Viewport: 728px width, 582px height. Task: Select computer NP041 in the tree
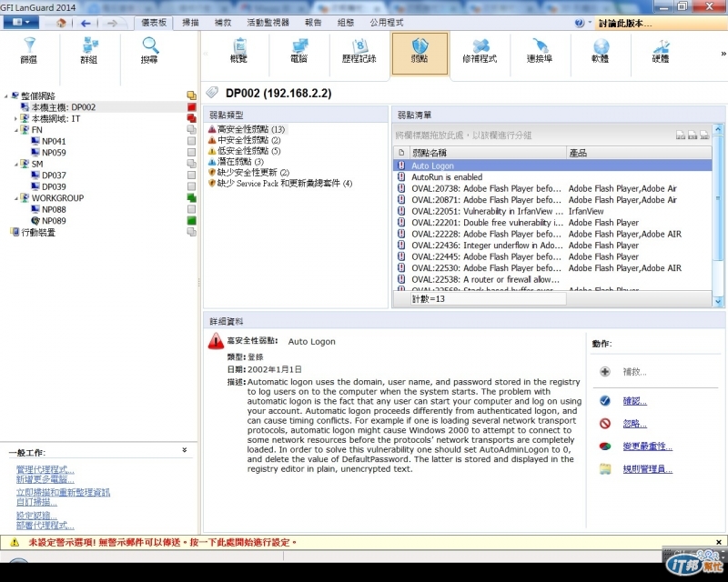click(54, 142)
